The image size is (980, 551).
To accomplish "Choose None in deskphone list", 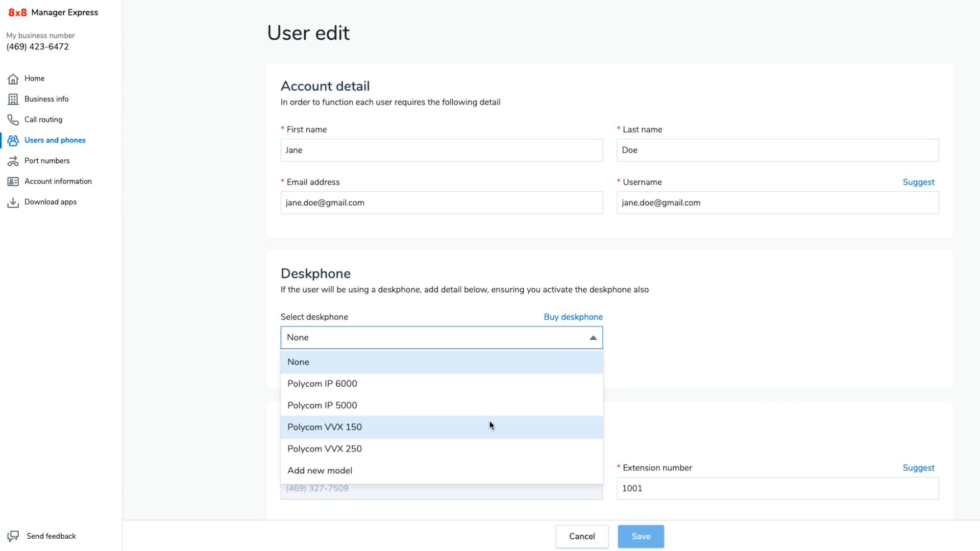I will click(x=442, y=362).
